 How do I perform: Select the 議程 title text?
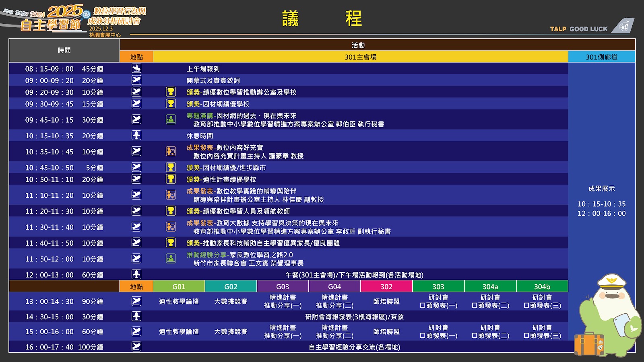tap(322, 19)
